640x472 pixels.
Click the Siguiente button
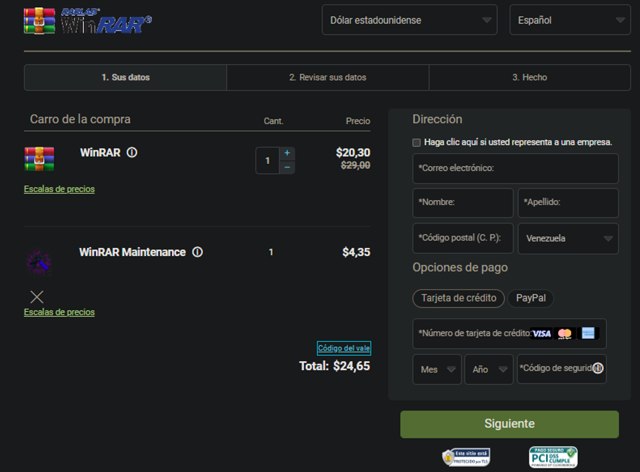click(509, 424)
